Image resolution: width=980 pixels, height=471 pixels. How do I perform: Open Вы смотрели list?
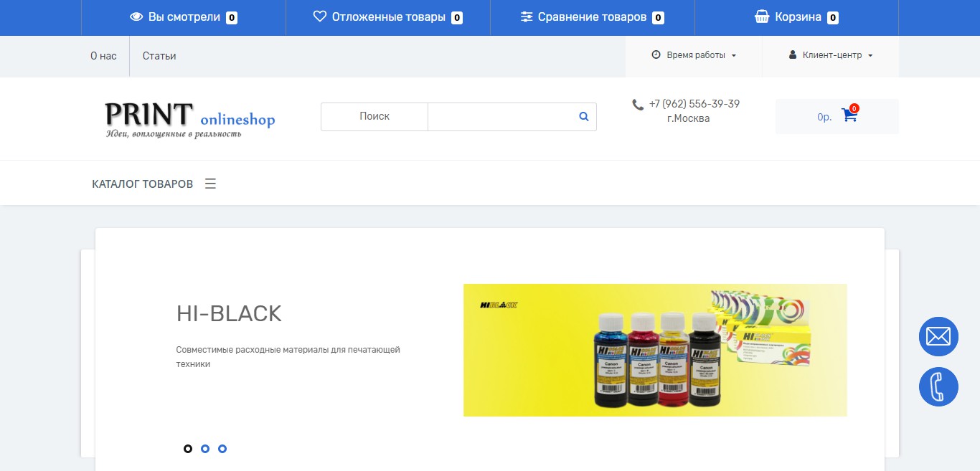coord(184,17)
